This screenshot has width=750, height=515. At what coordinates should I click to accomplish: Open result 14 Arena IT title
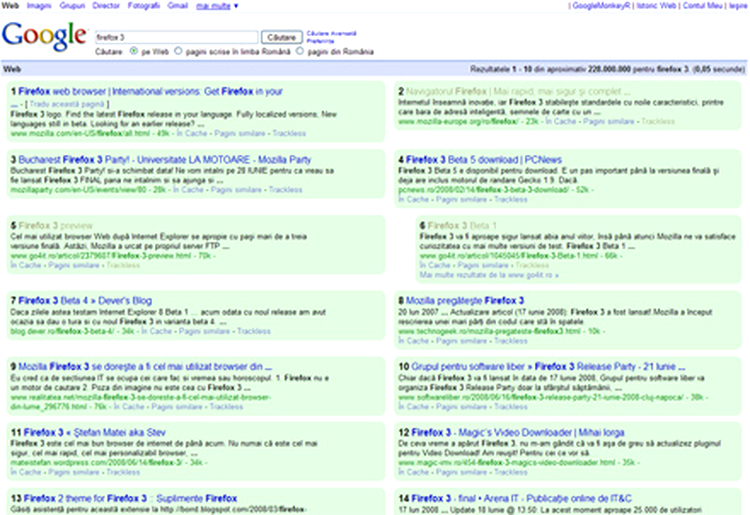521,498
